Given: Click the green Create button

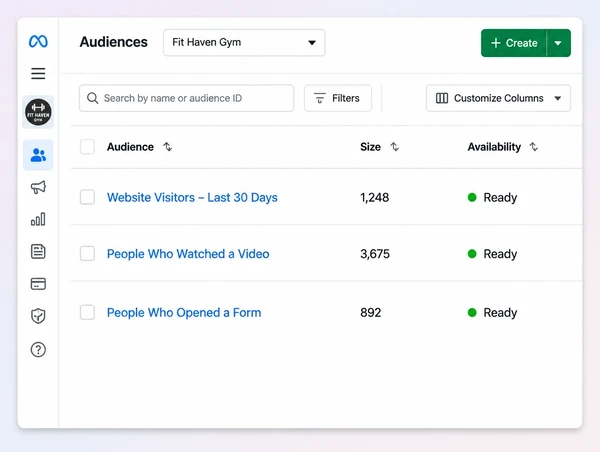Looking at the screenshot, I should pyautogui.click(x=514, y=43).
